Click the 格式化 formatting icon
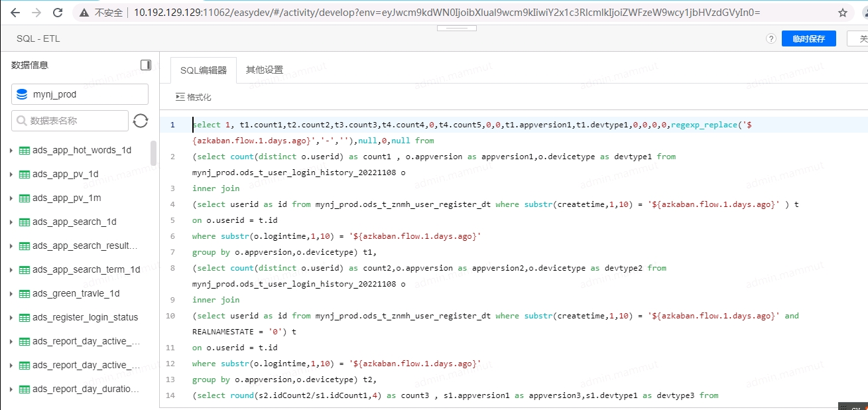 pos(179,97)
